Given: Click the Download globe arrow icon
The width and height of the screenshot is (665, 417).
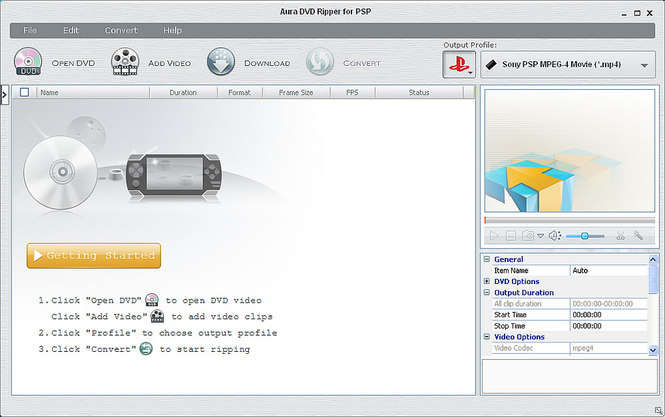Looking at the screenshot, I should (221, 62).
